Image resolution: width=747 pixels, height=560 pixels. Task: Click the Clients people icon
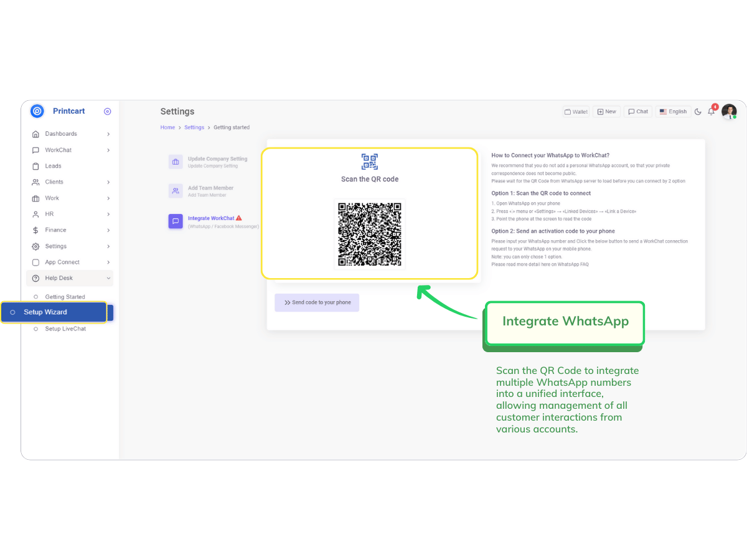pyautogui.click(x=35, y=182)
